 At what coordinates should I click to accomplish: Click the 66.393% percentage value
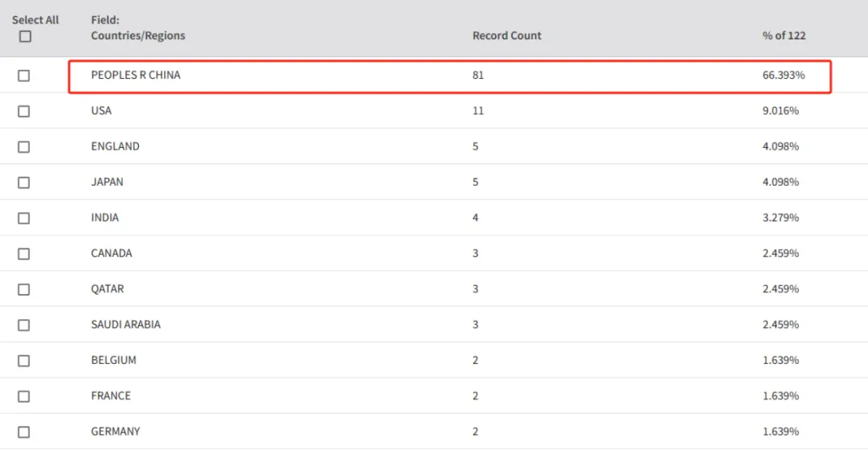[x=784, y=75]
